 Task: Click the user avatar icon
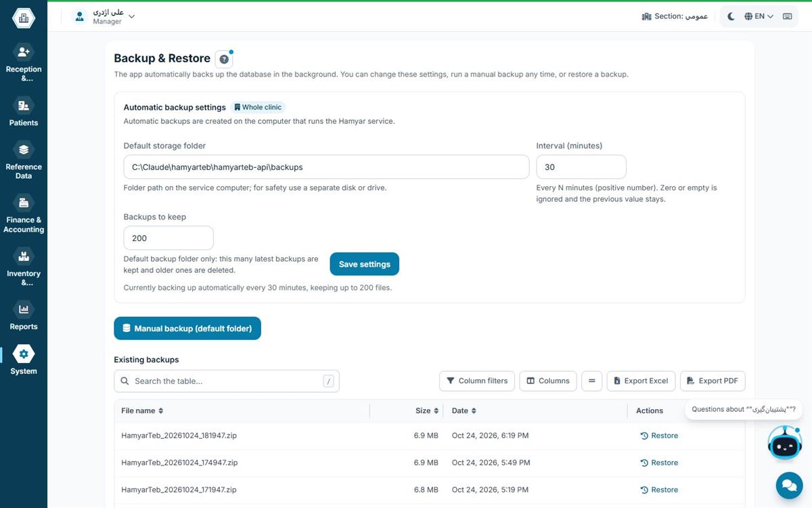81,16
